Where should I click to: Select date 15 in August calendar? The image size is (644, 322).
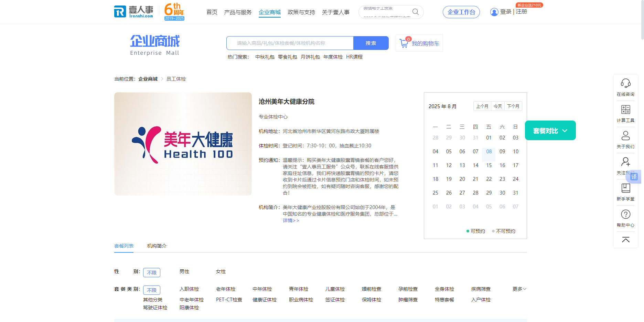coord(489,165)
